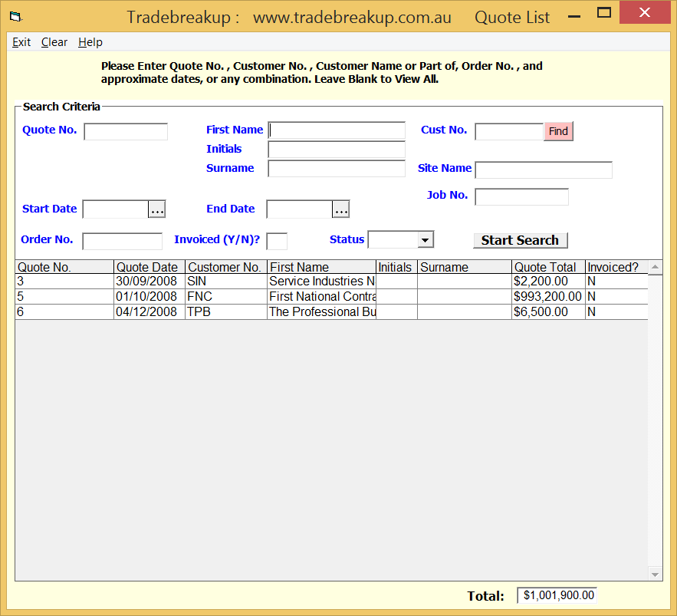Screen dimensions: 677x616
Task: Open the Help menu
Action: pyautogui.click(x=90, y=42)
